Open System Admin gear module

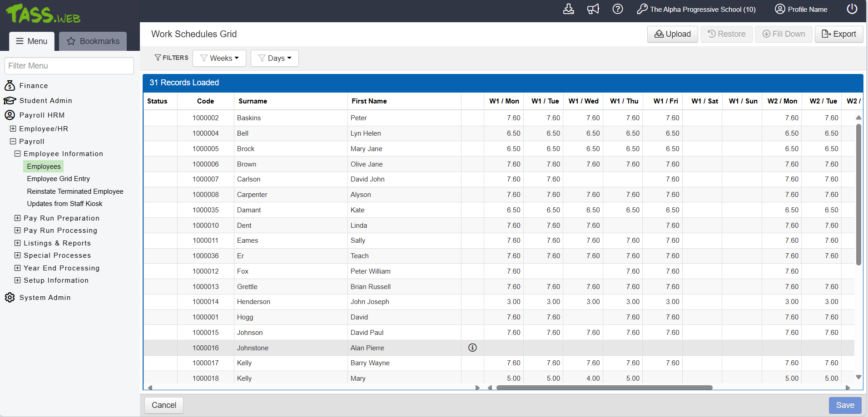click(x=45, y=298)
